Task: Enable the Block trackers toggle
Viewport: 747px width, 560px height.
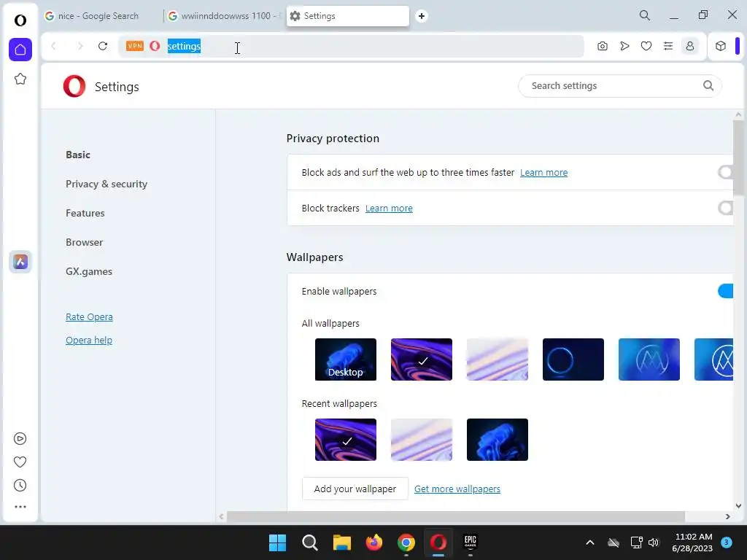Action: [726, 208]
